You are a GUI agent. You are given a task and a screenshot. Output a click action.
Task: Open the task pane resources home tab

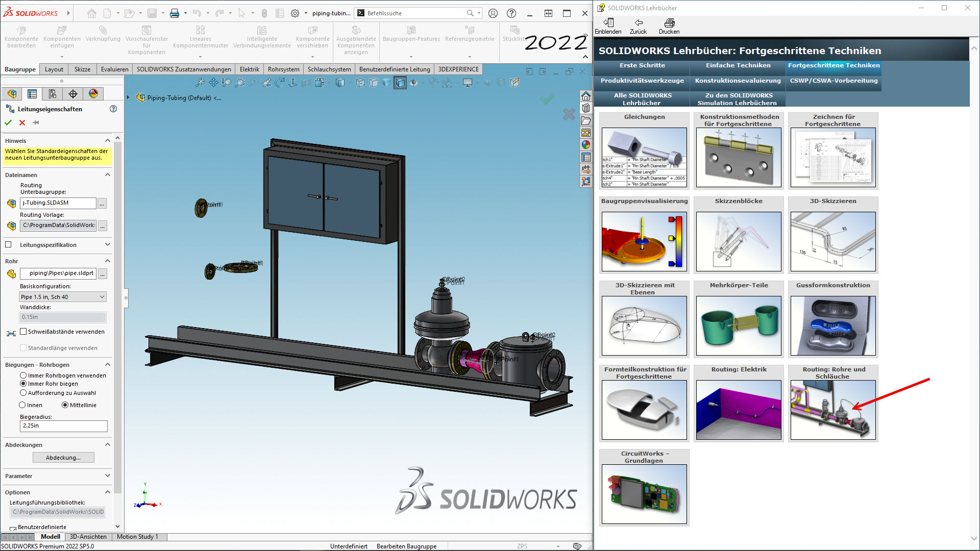586,96
